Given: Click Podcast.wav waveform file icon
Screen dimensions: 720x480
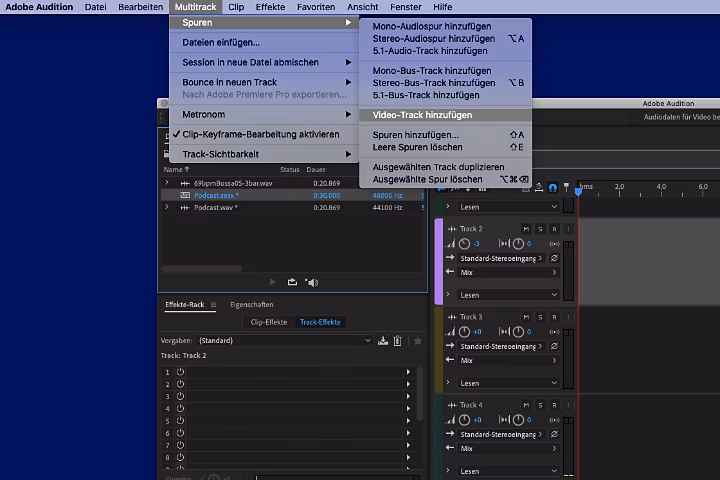Looking at the screenshot, I should coord(185,208).
